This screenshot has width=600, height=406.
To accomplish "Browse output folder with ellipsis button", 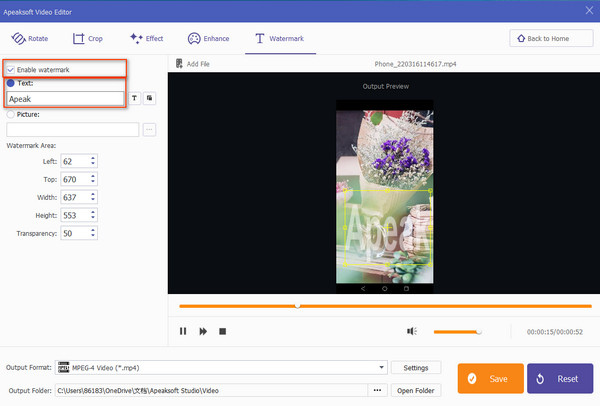I will click(x=377, y=391).
